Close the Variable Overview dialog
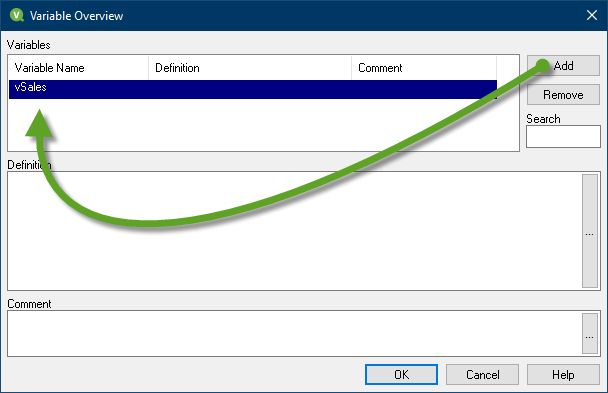The width and height of the screenshot is (608, 393). tap(592, 16)
